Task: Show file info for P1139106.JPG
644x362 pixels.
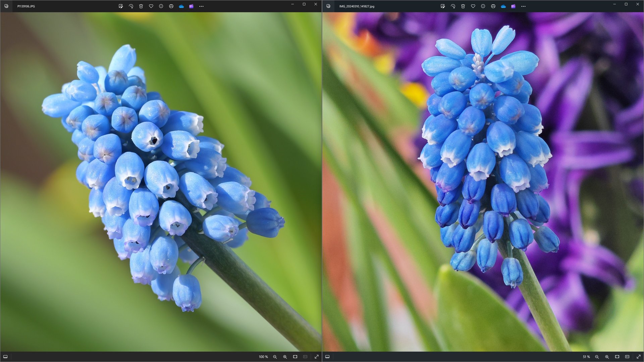Action: pyautogui.click(x=161, y=6)
